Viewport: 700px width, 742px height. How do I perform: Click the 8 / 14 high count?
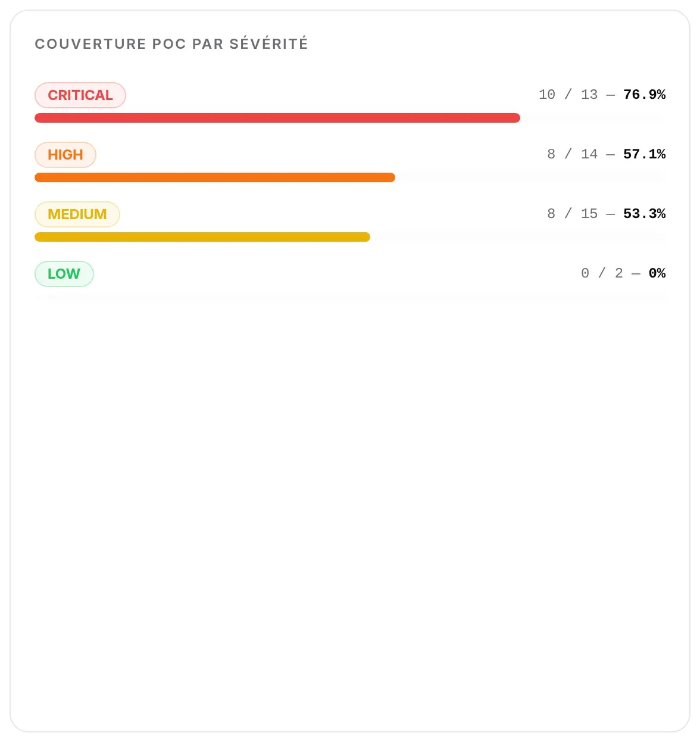572,154
